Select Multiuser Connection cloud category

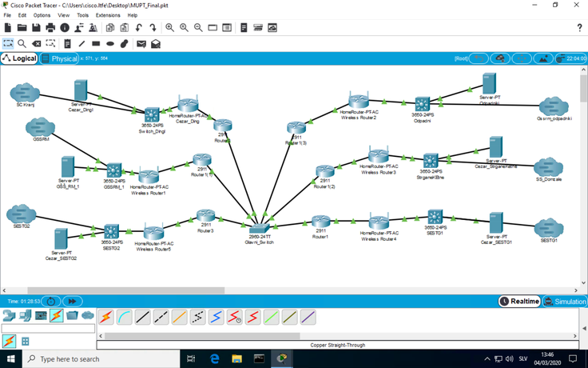tap(88, 315)
